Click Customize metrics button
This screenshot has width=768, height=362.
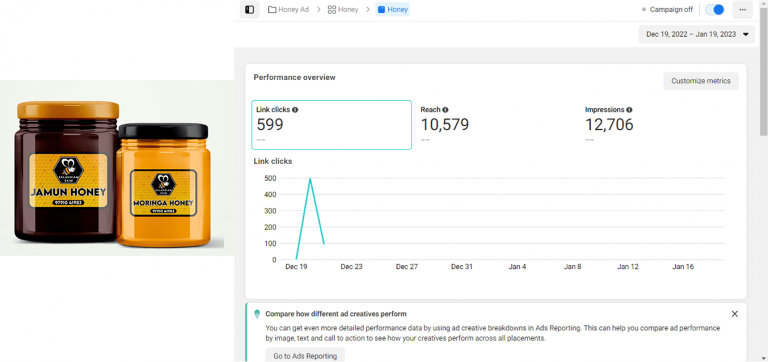[x=701, y=81]
